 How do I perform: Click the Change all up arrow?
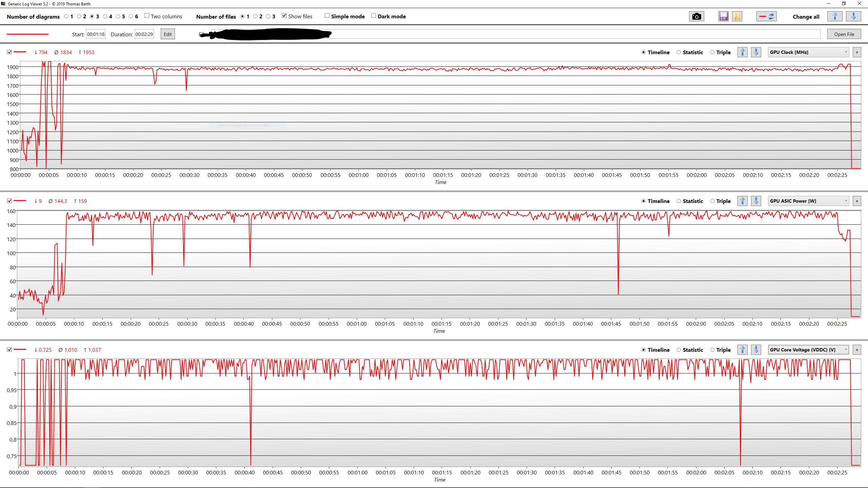coord(835,16)
